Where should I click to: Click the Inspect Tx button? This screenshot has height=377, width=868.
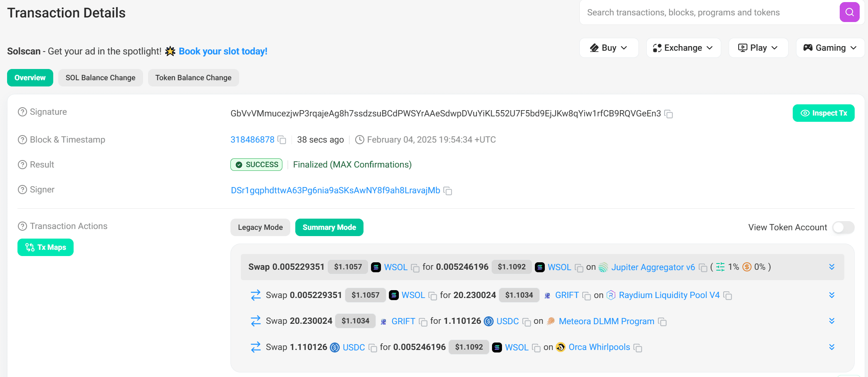pos(823,113)
